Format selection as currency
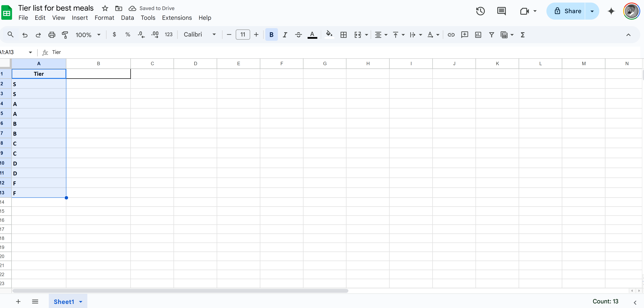 (x=114, y=35)
